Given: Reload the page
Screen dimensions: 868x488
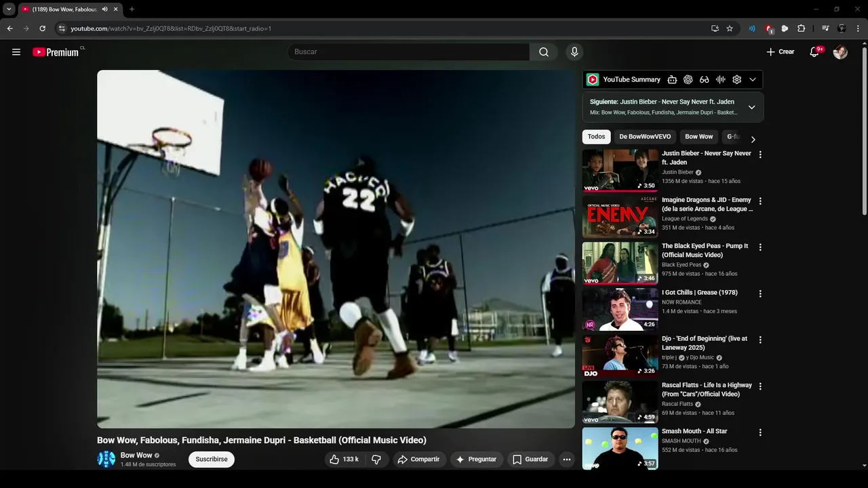Looking at the screenshot, I should tap(42, 28).
